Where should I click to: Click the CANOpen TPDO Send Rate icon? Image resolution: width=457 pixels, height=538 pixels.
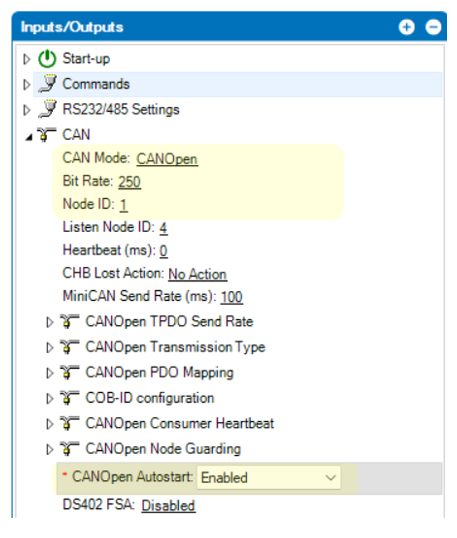pos(69,321)
